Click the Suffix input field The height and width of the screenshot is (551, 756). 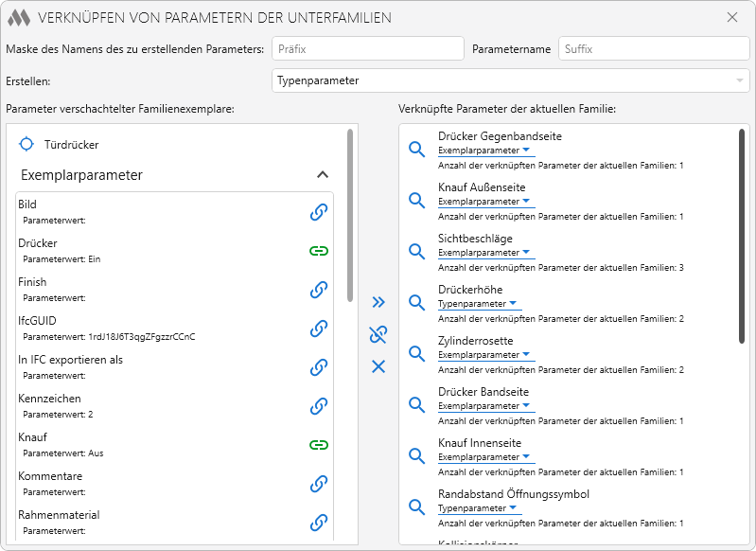tap(653, 49)
